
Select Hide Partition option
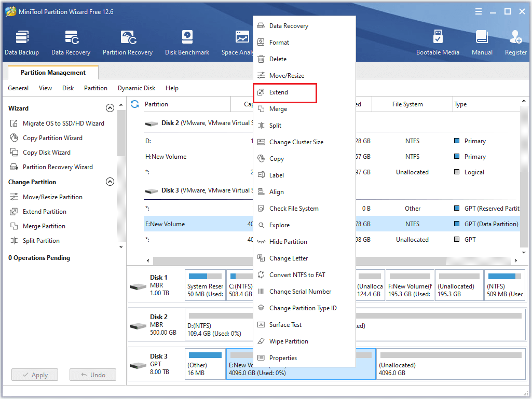[304, 242]
